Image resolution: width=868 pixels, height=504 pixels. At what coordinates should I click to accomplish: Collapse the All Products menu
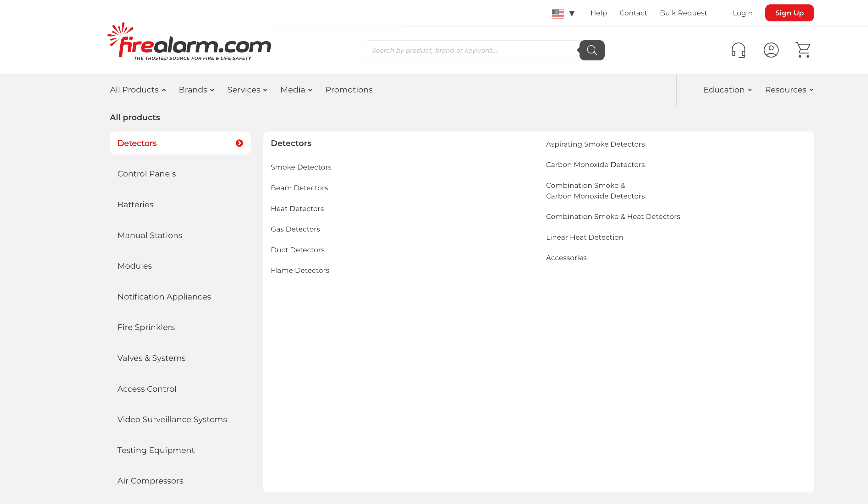pos(138,90)
